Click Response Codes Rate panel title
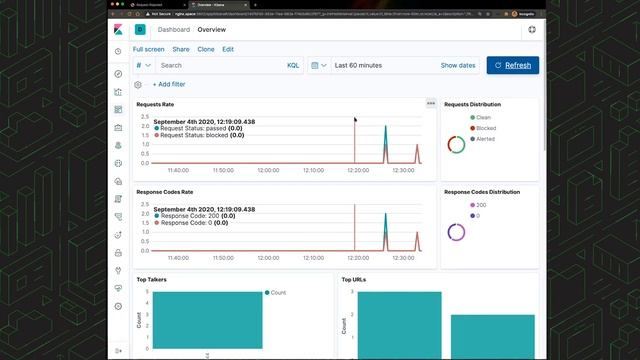The height and width of the screenshot is (360, 640). (x=164, y=192)
